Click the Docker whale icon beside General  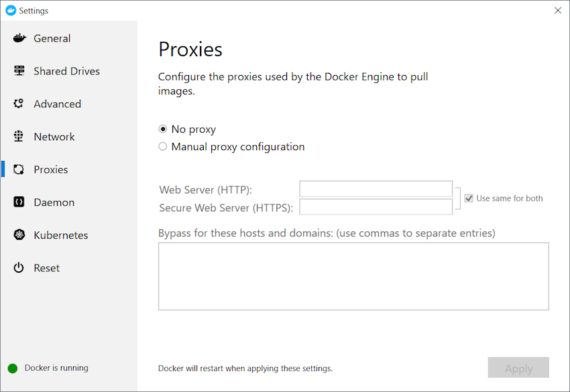[19, 38]
